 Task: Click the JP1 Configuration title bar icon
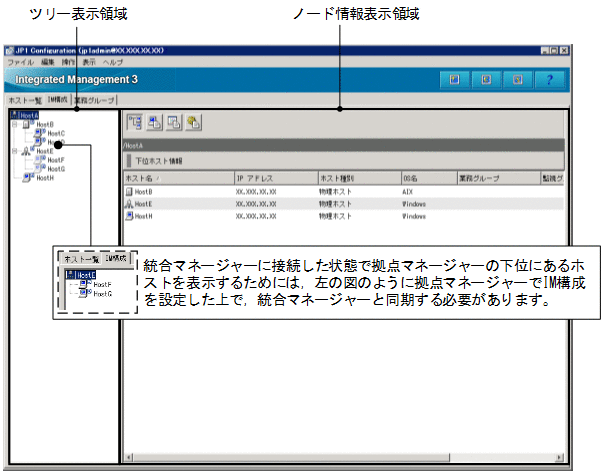pyautogui.click(x=10, y=50)
